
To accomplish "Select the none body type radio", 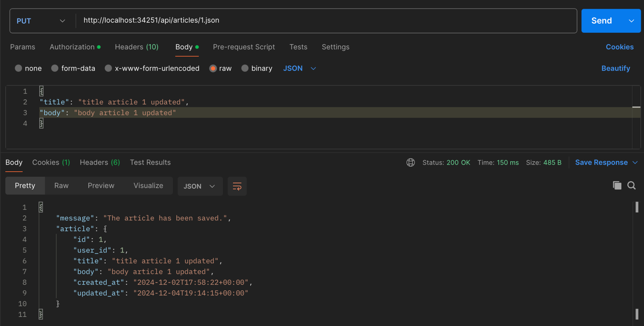I will (x=19, y=68).
